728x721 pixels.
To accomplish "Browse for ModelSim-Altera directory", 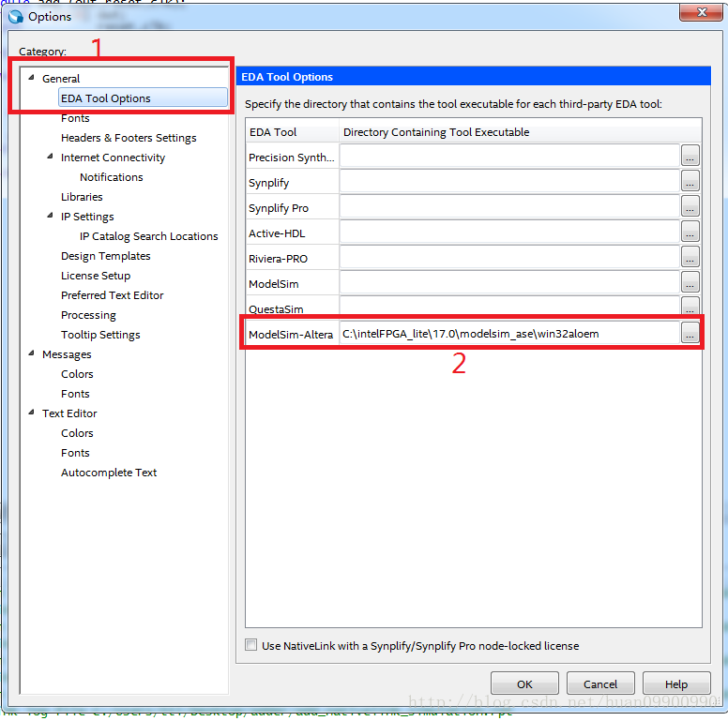I will [690, 333].
